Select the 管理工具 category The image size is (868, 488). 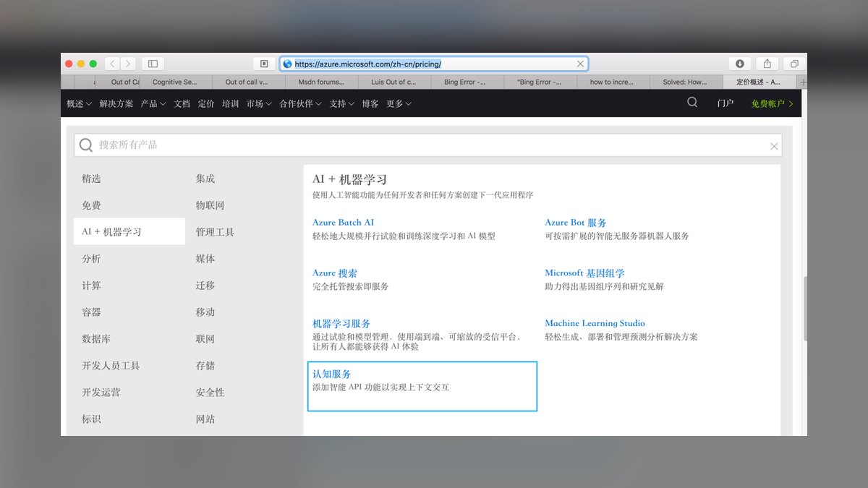pyautogui.click(x=215, y=232)
